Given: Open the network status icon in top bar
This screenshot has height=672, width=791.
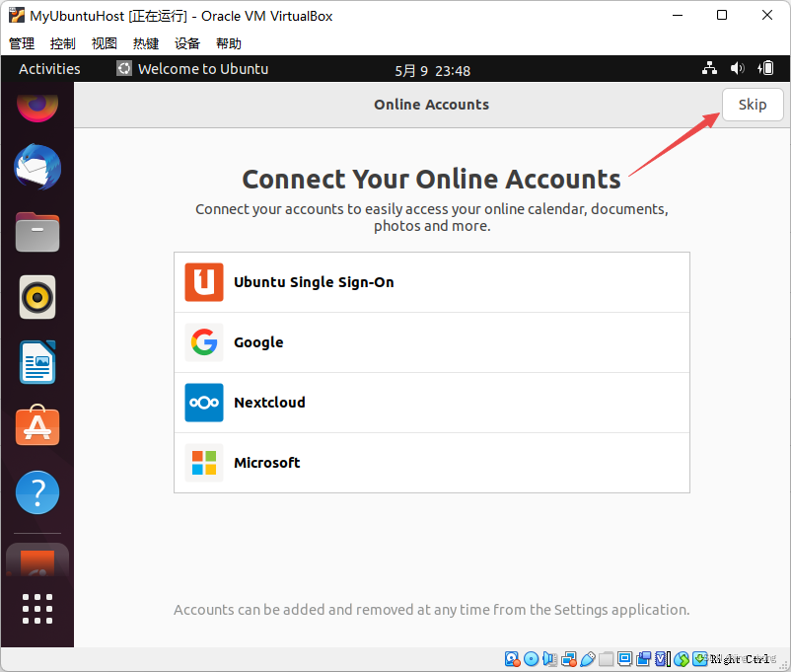Looking at the screenshot, I should pos(710,68).
